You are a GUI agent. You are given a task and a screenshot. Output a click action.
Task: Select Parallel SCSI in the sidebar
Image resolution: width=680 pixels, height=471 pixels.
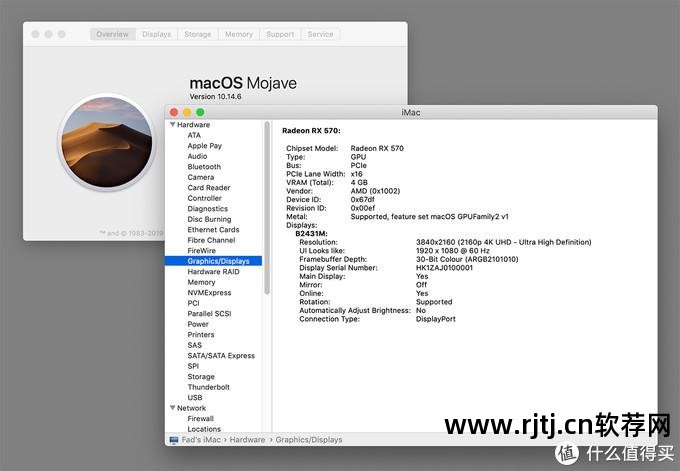pyautogui.click(x=209, y=314)
